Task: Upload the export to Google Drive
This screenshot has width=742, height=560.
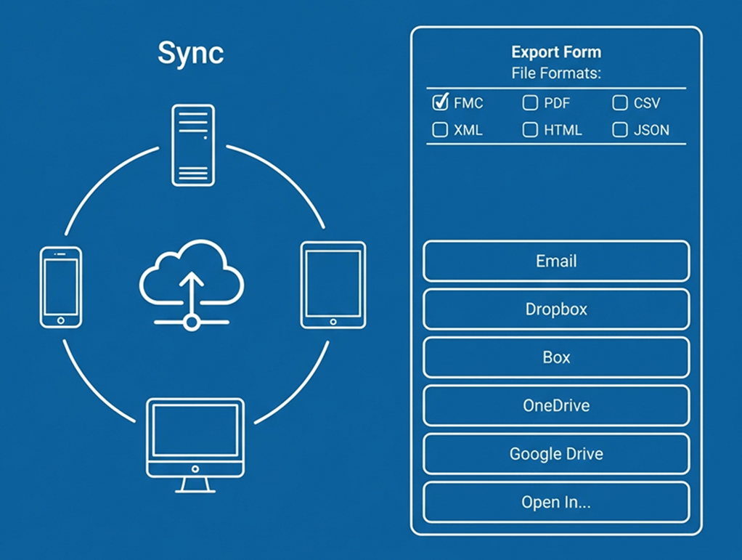Action: click(555, 453)
